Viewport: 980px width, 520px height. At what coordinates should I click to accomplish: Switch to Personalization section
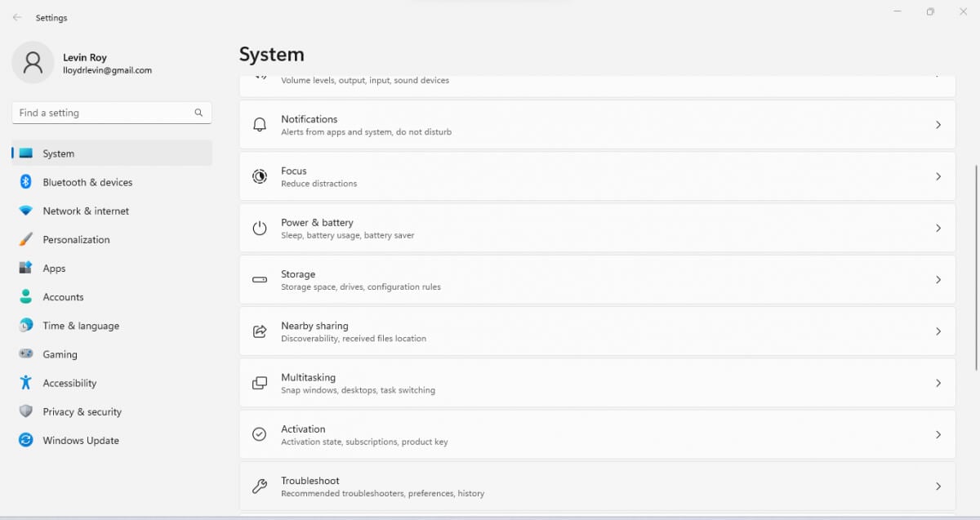(x=76, y=239)
